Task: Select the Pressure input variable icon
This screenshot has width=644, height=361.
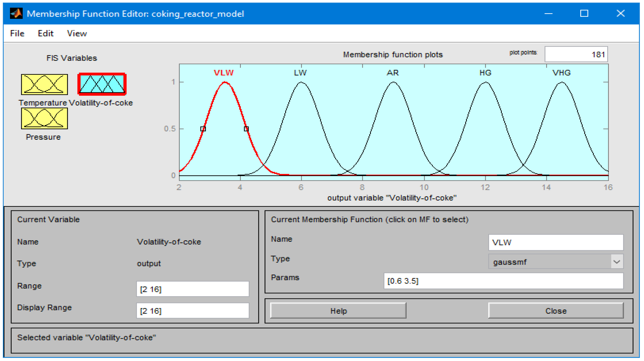Action: pos(44,119)
